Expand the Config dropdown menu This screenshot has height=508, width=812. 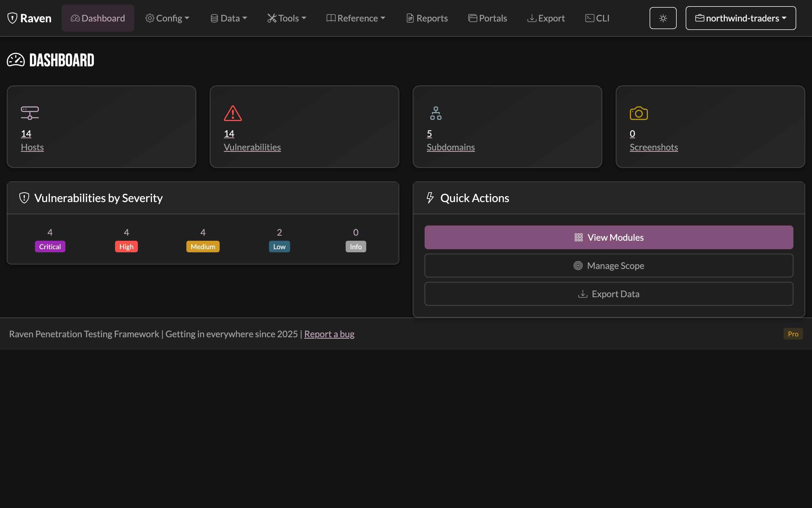(167, 18)
